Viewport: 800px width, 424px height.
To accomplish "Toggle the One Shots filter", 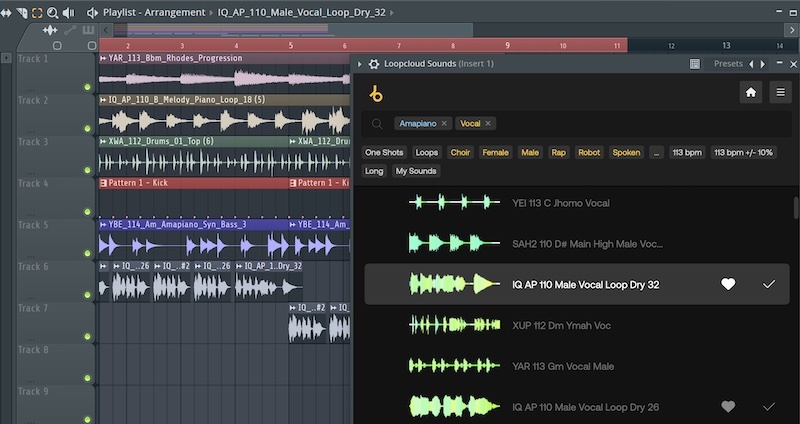I will [384, 153].
